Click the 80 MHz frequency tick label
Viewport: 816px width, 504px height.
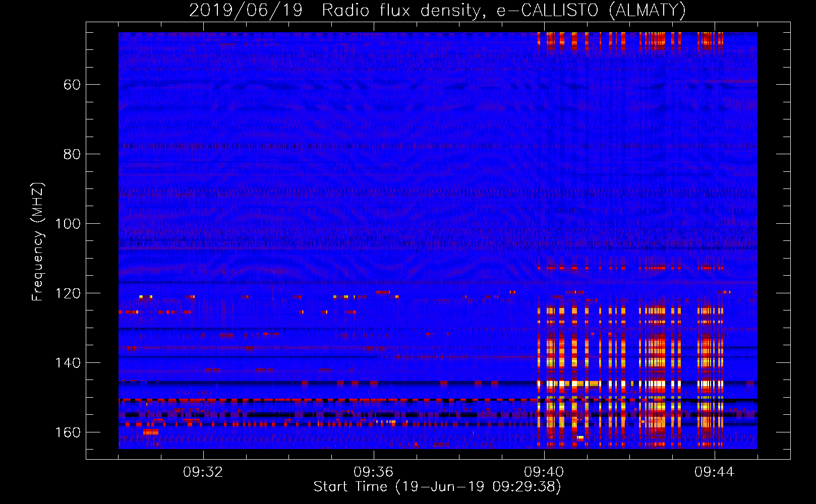(x=72, y=154)
